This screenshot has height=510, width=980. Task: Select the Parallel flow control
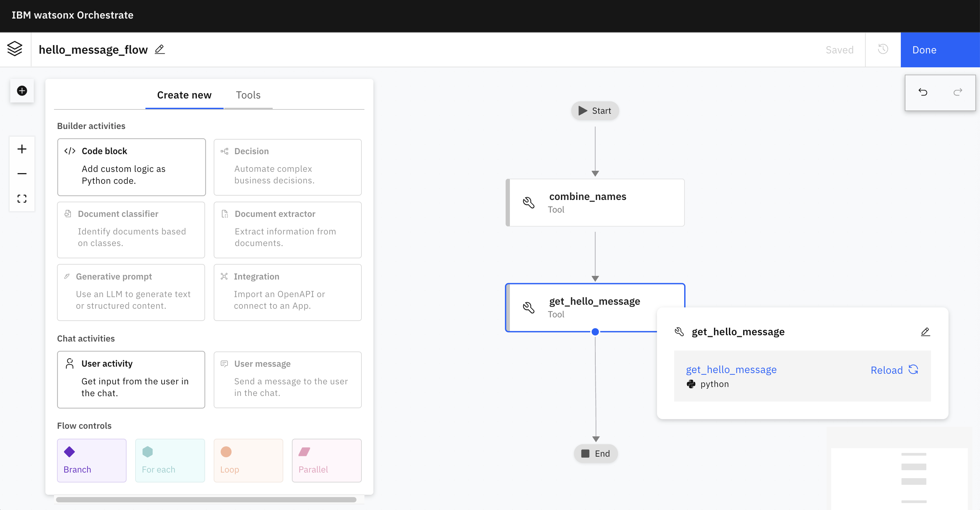point(327,461)
